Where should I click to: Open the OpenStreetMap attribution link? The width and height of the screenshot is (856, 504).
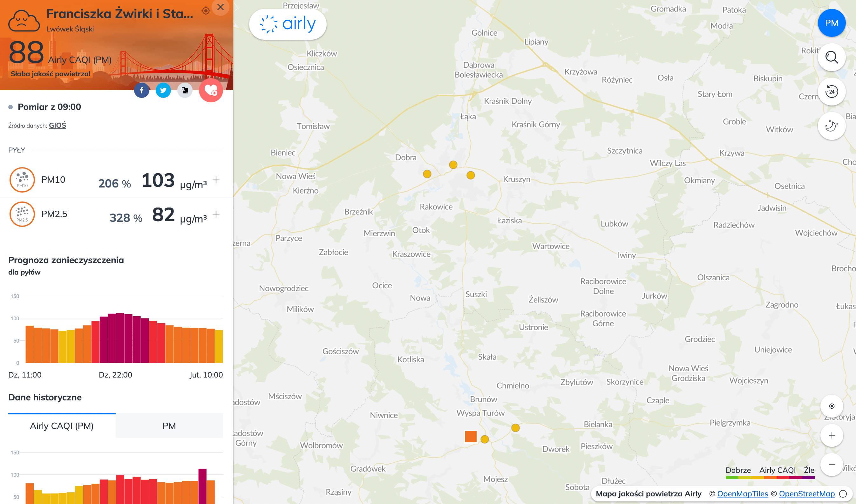pos(807,494)
